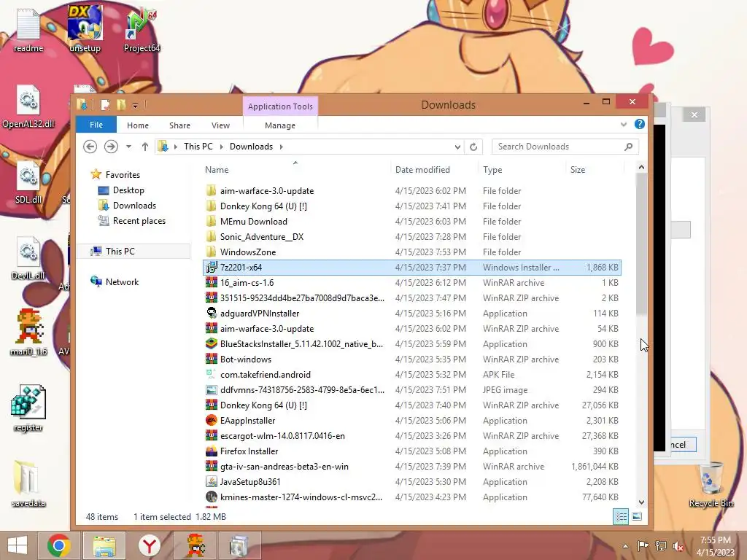Switch to large thumbnails view toggle
This screenshot has height=560, width=747.
coord(636,517)
